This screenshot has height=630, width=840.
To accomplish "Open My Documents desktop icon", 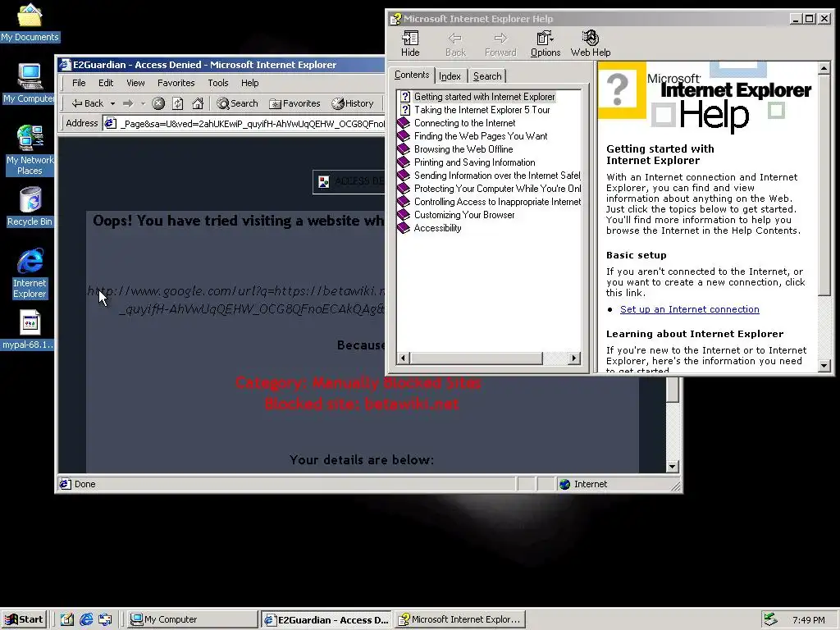I will (30, 22).
